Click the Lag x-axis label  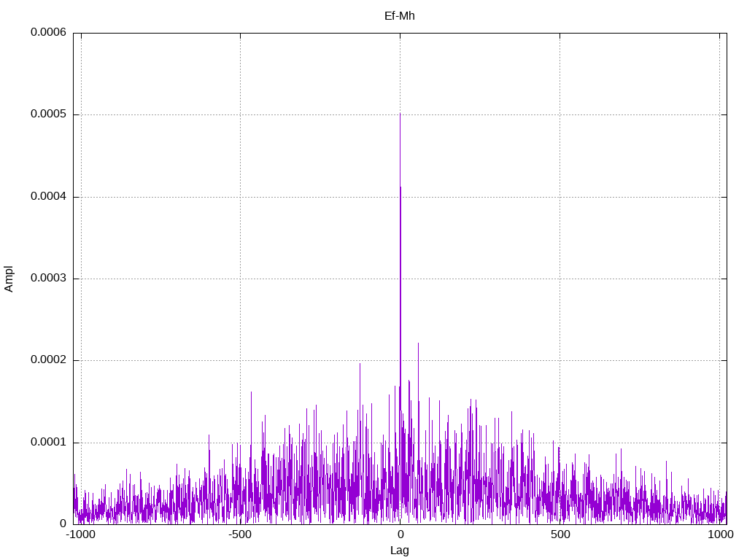399,551
